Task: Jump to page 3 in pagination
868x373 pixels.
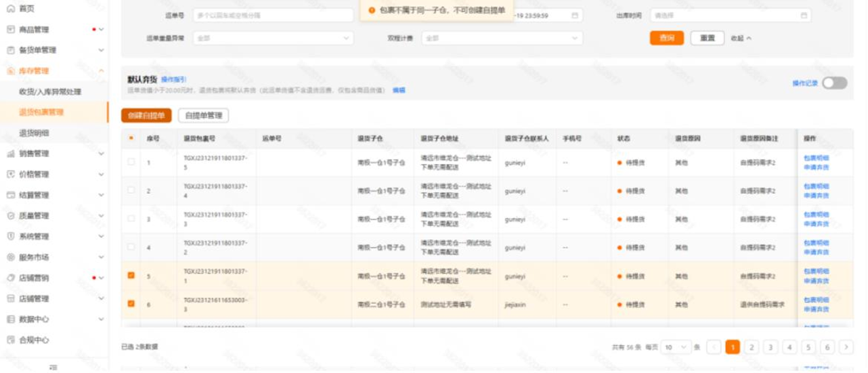Action: pos(771,347)
